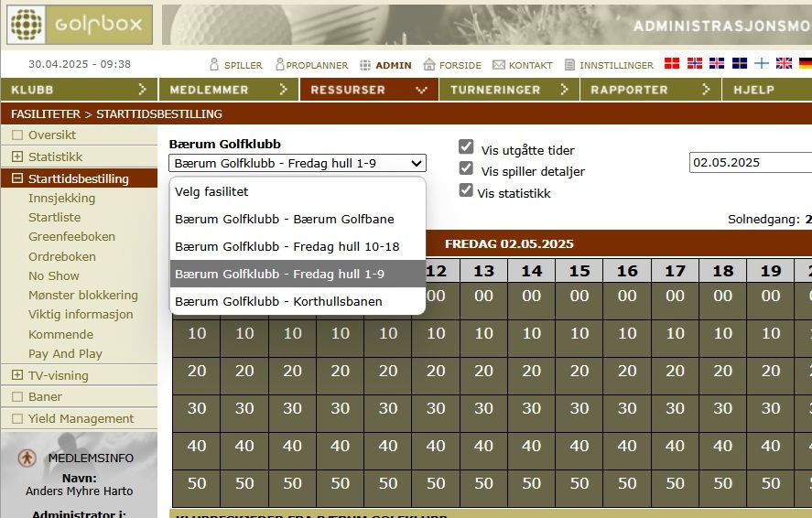Open No Show in sidebar
This screenshot has height=518, width=812.
click(54, 275)
